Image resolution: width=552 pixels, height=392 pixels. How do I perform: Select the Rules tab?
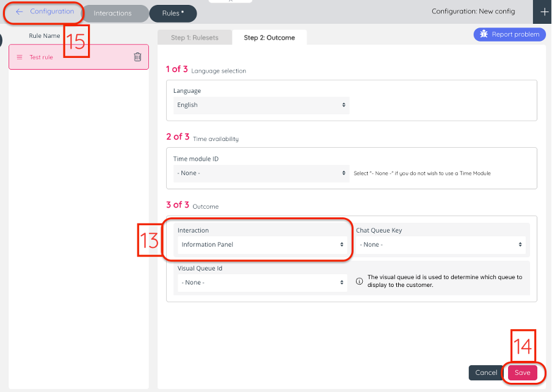173,13
